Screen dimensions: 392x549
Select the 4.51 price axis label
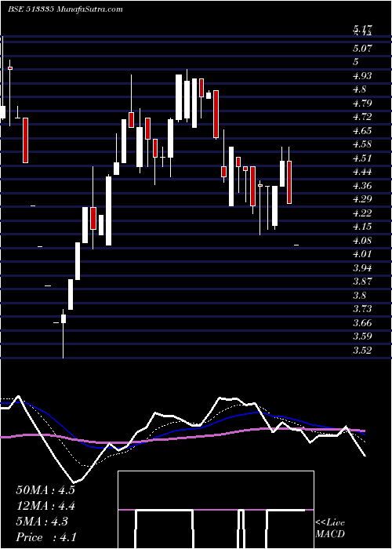coord(362,158)
